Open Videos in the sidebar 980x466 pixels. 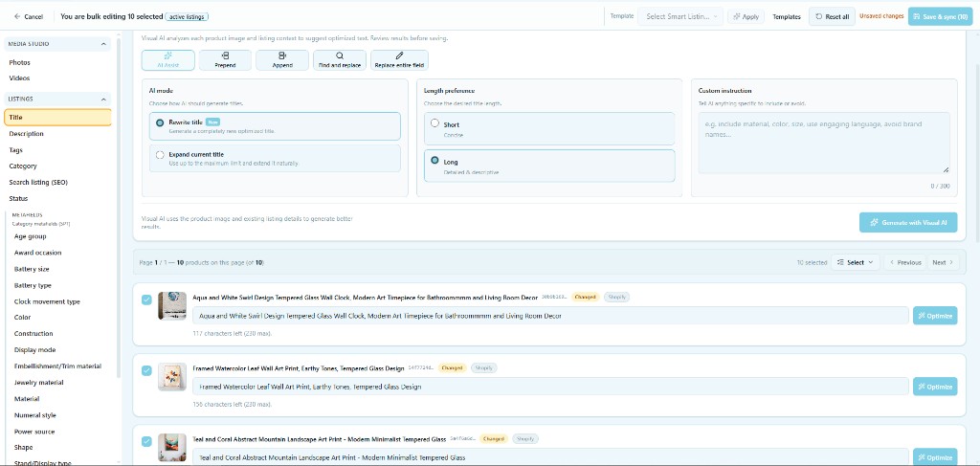[x=19, y=78]
